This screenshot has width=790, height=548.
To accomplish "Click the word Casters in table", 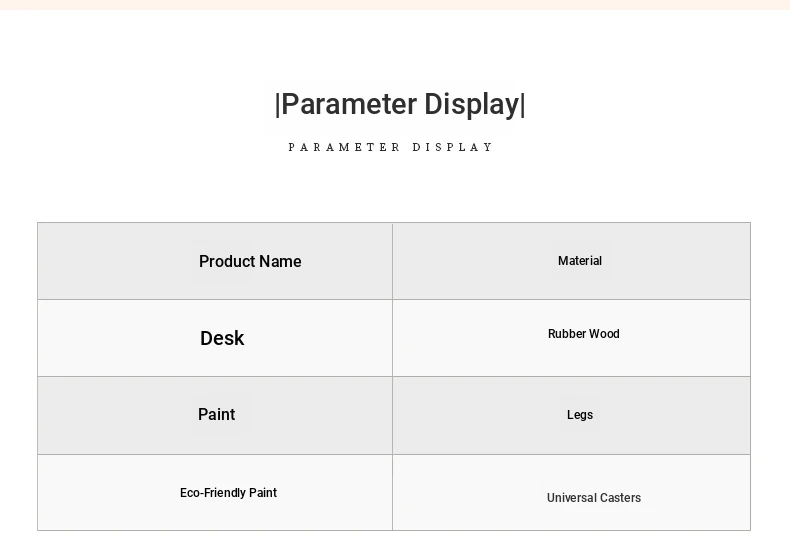I will pos(620,498).
